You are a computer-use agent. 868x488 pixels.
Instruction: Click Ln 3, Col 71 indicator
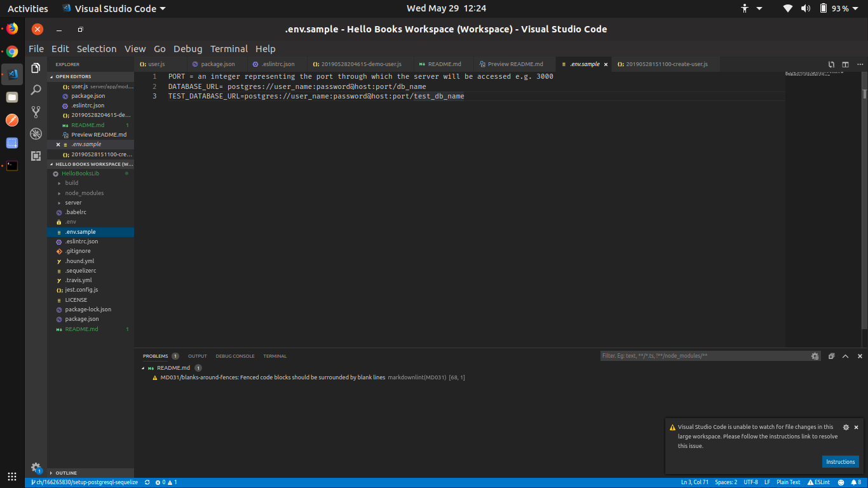click(695, 482)
